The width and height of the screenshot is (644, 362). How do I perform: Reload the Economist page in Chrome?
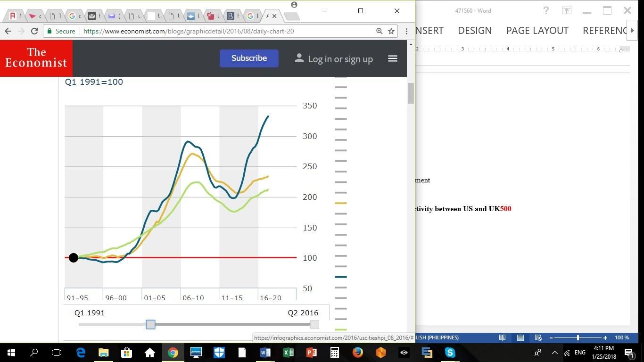(x=34, y=31)
